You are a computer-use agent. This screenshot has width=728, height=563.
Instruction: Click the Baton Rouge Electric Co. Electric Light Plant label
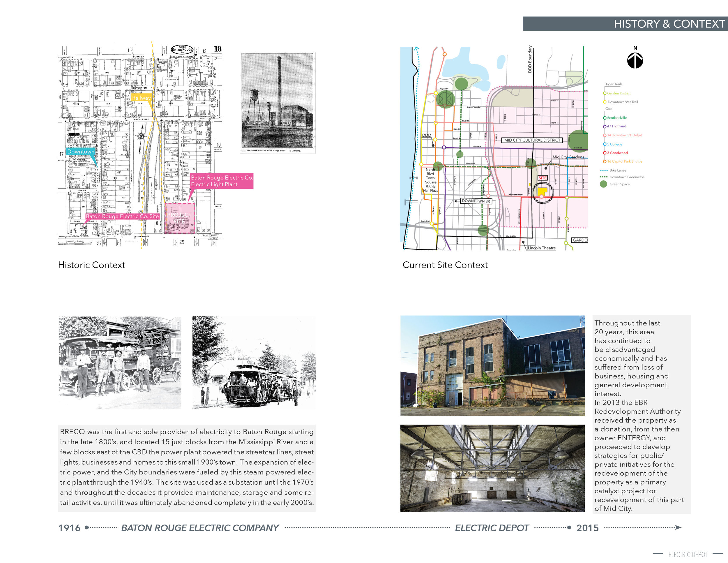pyautogui.click(x=222, y=181)
